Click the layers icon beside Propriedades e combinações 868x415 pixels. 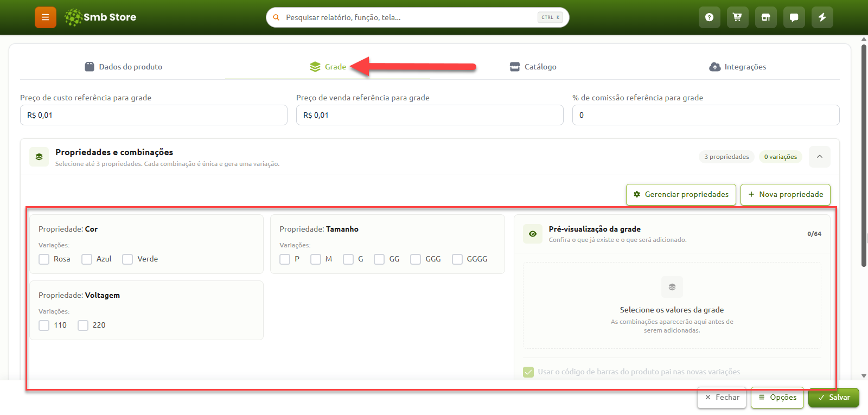(39, 157)
